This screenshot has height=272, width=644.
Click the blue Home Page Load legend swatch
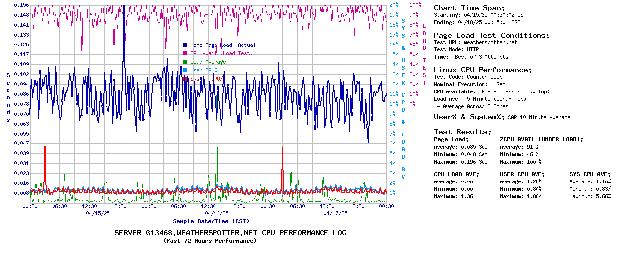[185, 45]
